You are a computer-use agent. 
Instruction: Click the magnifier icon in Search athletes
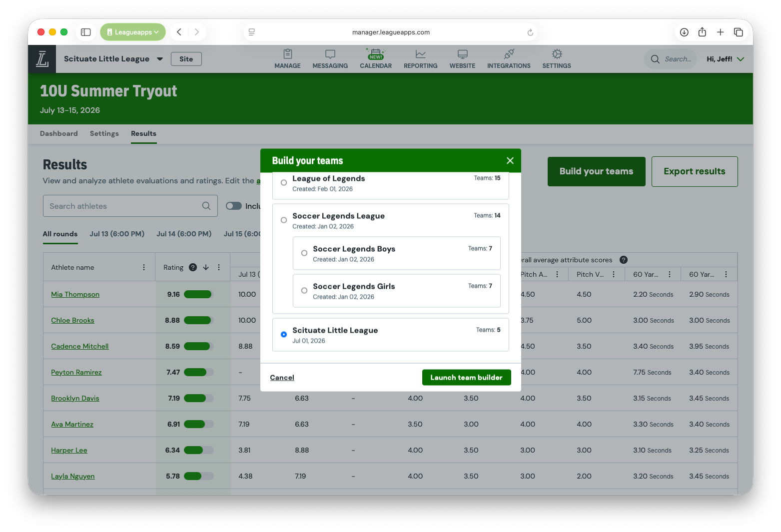click(x=206, y=206)
